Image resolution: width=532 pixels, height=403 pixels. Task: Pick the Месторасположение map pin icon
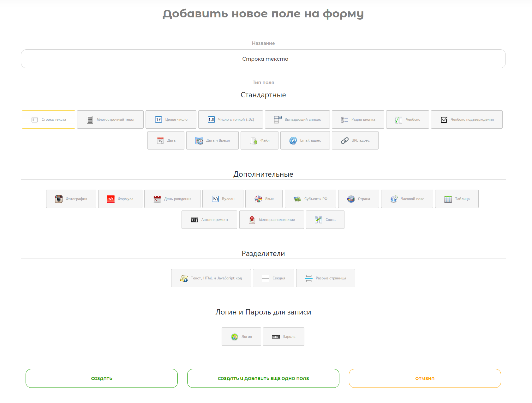252,220
